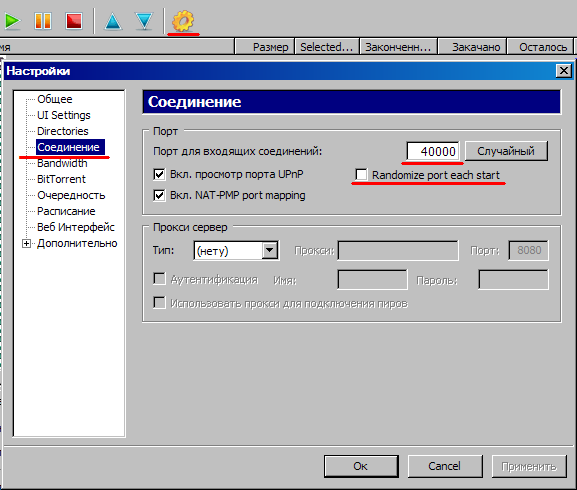Click the green Start torrent play icon
Image resolution: width=577 pixels, height=490 pixels.
tap(13, 21)
